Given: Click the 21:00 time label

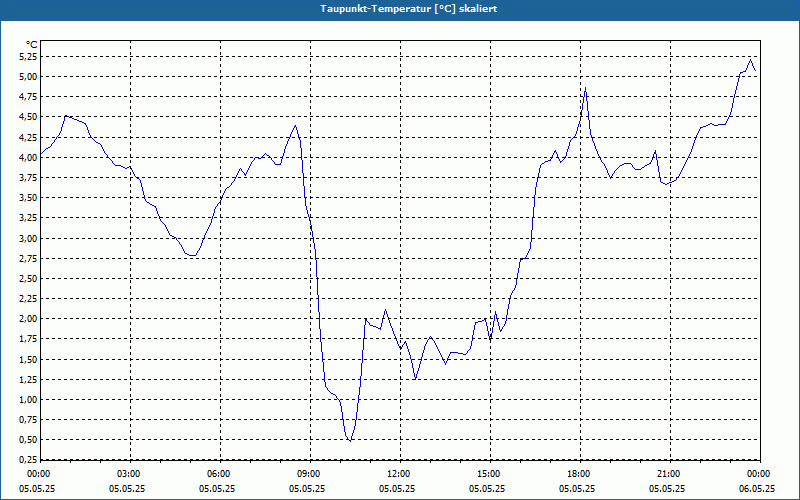Looking at the screenshot, I should [x=670, y=474].
